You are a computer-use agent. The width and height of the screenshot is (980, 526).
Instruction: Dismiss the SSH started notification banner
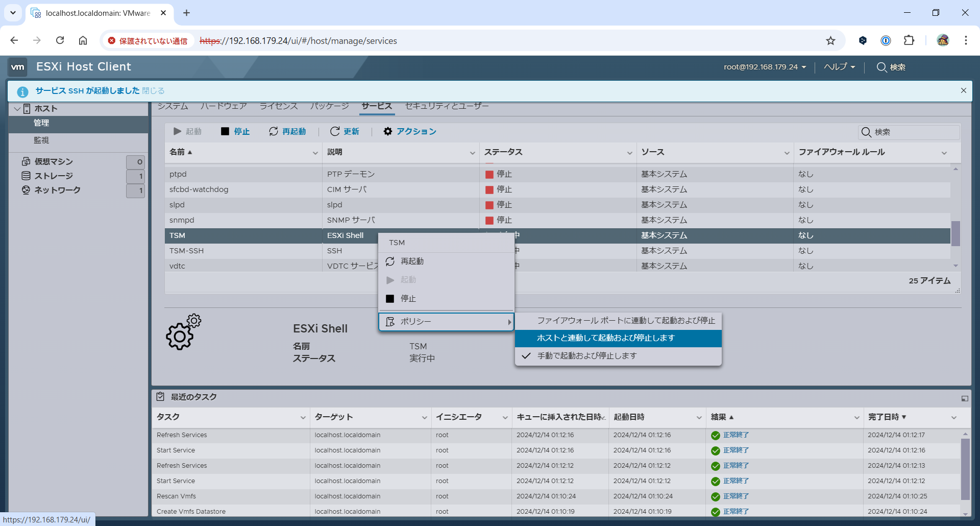coord(964,90)
